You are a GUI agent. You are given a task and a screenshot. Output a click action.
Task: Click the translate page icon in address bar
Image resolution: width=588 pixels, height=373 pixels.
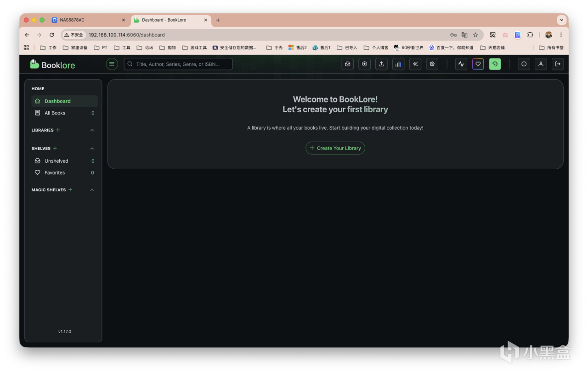pyautogui.click(x=464, y=35)
